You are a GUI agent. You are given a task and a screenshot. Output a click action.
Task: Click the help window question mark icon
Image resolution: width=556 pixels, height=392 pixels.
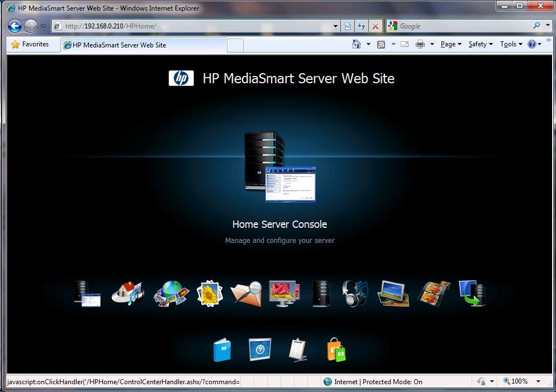[260, 350]
